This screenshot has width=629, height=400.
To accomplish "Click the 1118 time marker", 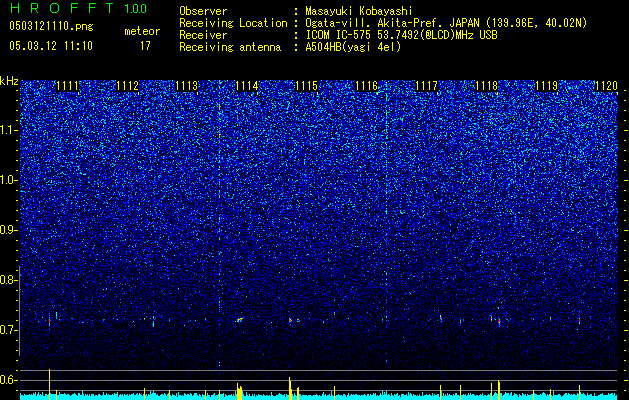I will (487, 85).
